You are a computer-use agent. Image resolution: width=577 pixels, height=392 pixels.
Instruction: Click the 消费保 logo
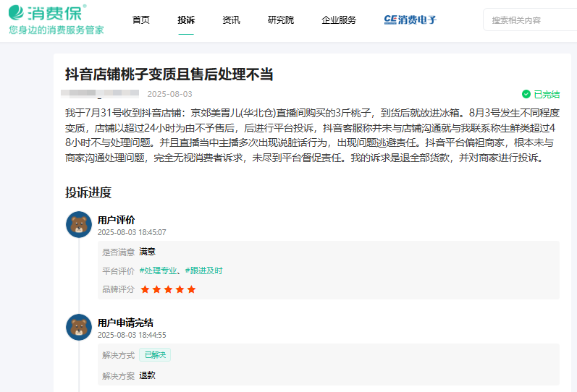pyautogui.click(x=48, y=13)
